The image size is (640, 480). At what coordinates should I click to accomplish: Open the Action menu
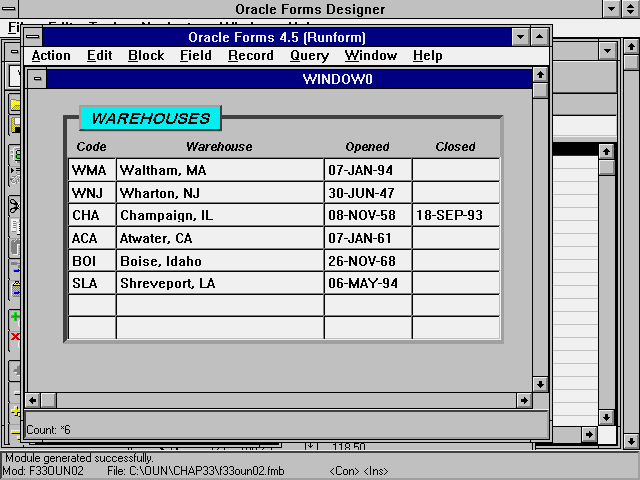coord(51,56)
